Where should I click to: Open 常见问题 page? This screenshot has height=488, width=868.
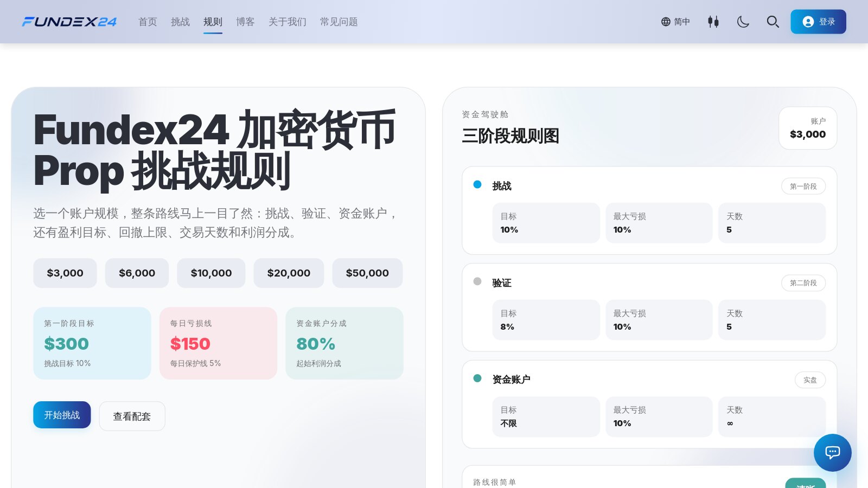pos(339,22)
